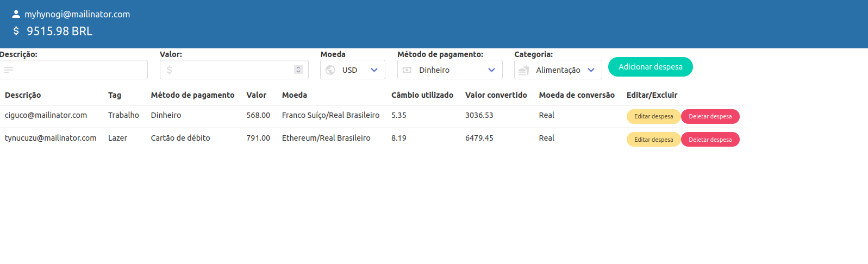
Task: Focus the Valor input field
Action: (234, 70)
